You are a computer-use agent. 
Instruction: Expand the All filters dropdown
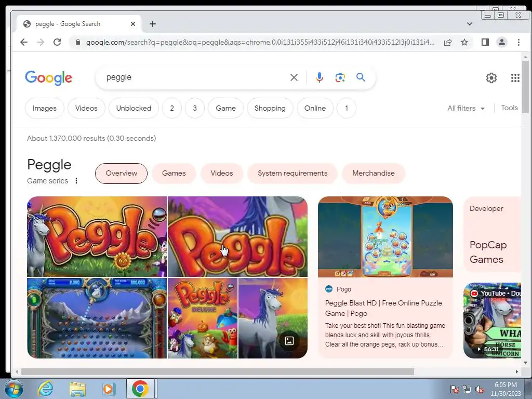tap(466, 108)
